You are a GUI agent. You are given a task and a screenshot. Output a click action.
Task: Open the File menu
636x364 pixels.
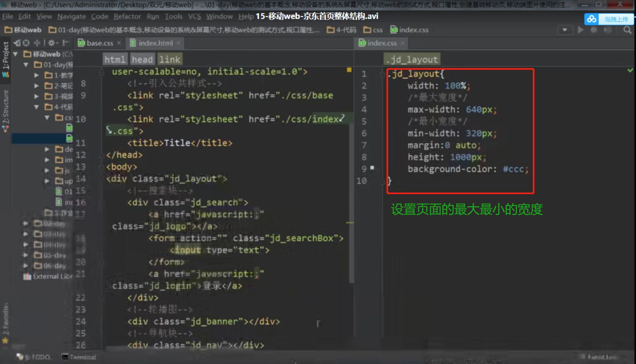[x=7, y=17]
